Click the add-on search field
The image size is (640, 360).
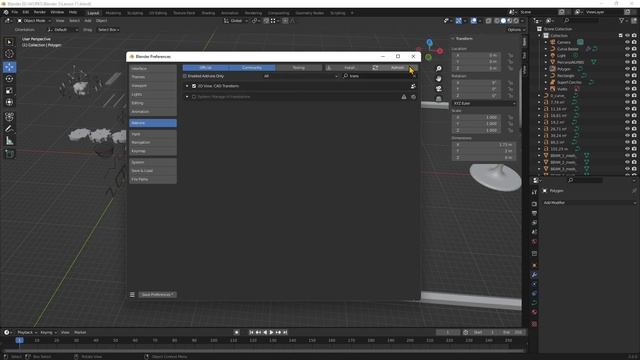click(x=379, y=76)
